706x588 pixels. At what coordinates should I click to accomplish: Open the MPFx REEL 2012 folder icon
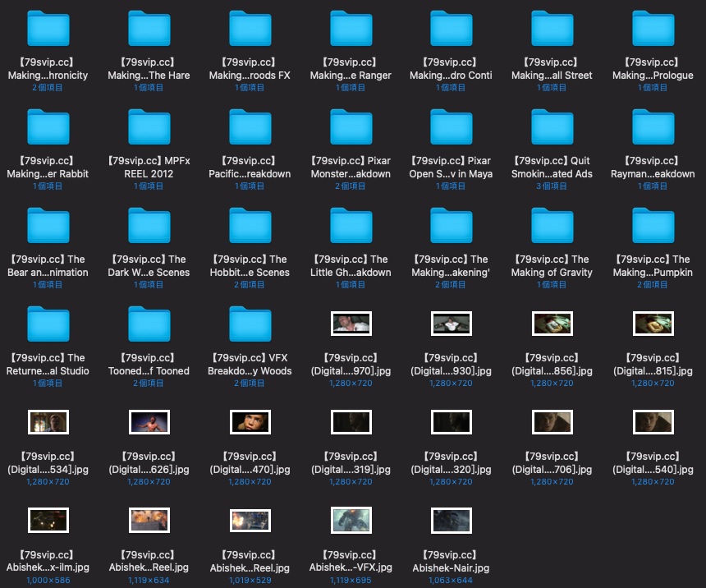[149, 127]
